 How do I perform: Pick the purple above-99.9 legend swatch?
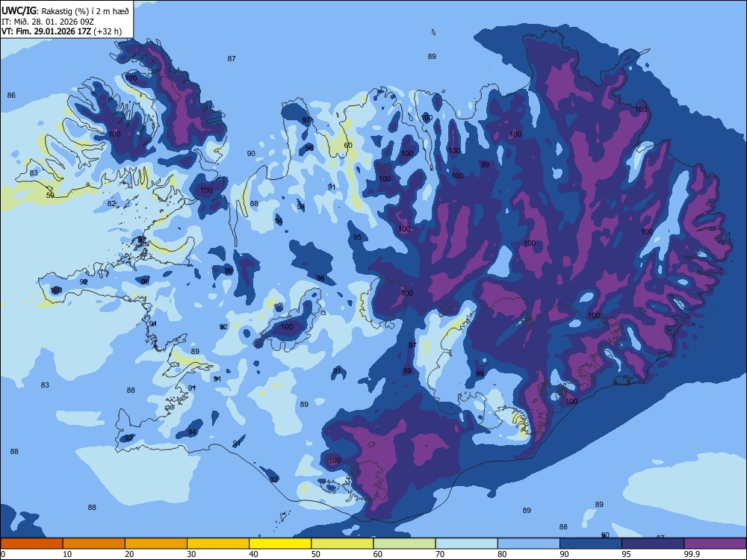tap(715, 544)
